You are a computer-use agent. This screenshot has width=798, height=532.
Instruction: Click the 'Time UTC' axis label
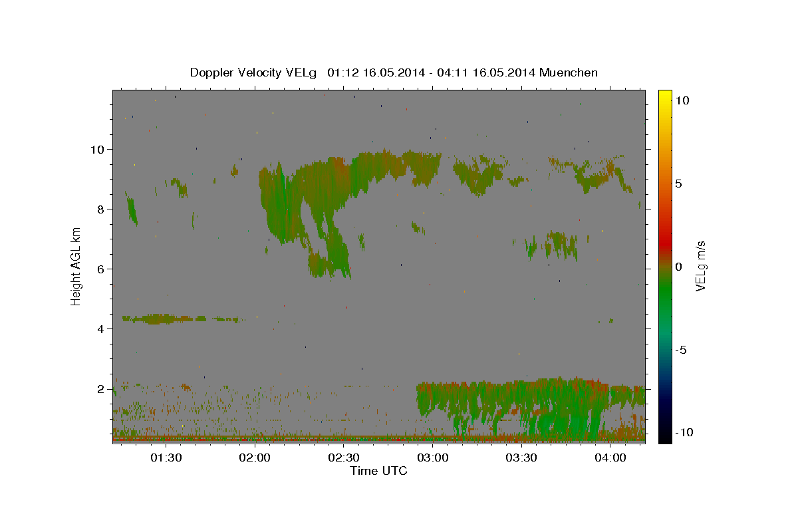(x=378, y=471)
